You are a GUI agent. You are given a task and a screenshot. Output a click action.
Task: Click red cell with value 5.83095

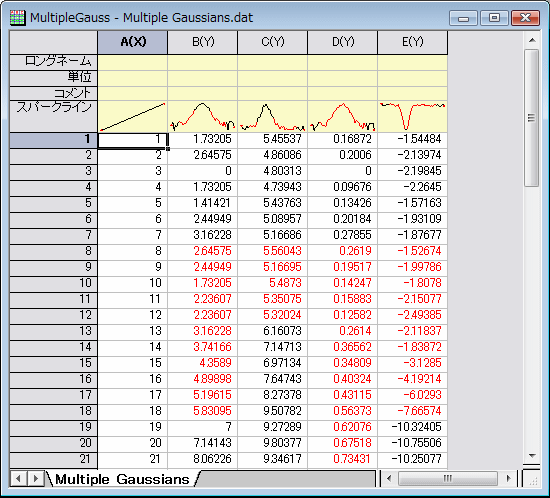(x=203, y=411)
